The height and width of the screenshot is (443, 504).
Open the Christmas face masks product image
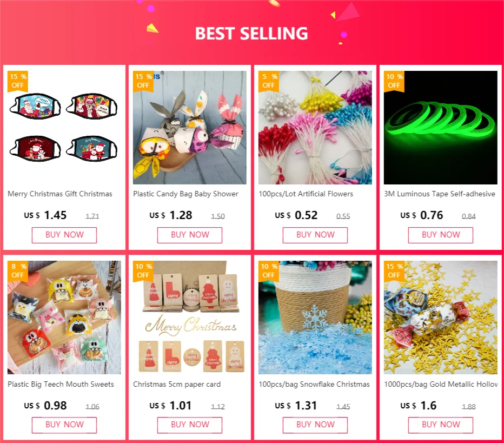coord(64,128)
